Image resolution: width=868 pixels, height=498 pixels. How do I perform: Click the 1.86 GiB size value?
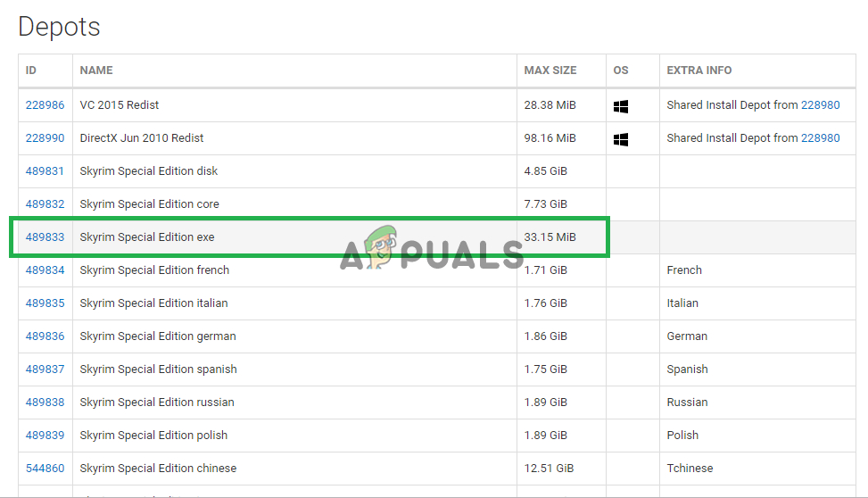[546, 336]
